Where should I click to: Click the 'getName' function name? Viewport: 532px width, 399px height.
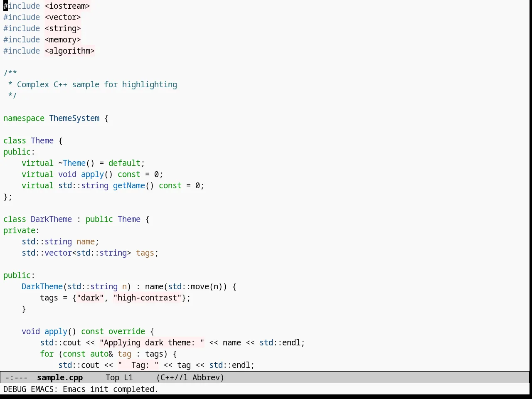[129, 185]
